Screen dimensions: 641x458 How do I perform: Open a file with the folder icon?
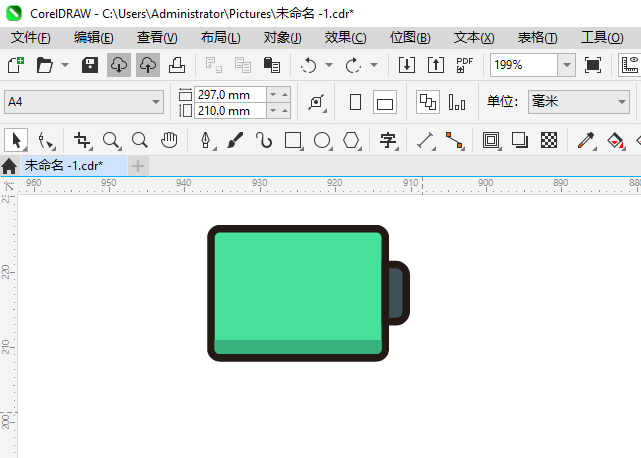point(45,65)
